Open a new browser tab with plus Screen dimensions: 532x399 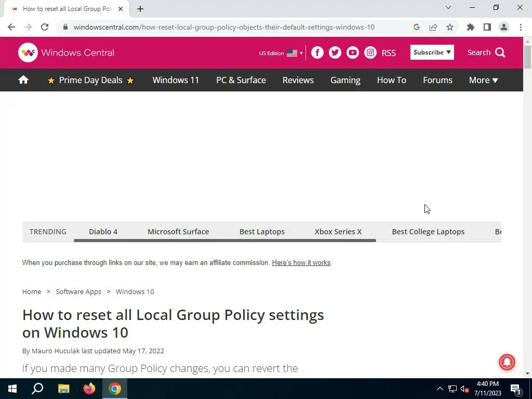(x=140, y=9)
